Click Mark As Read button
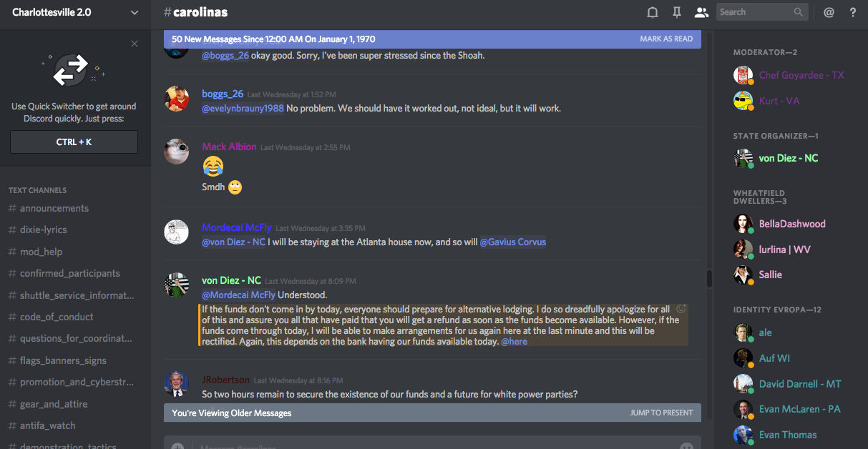The width and height of the screenshot is (868, 449). click(666, 39)
